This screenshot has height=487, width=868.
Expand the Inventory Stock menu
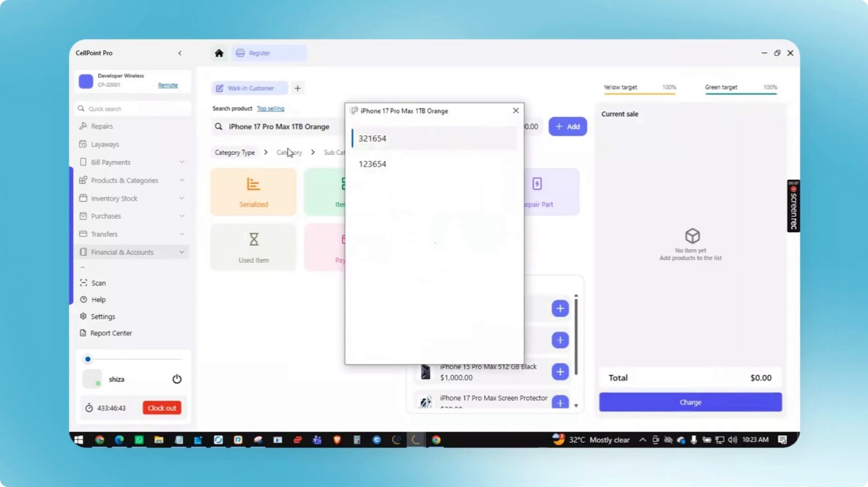coord(133,198)
